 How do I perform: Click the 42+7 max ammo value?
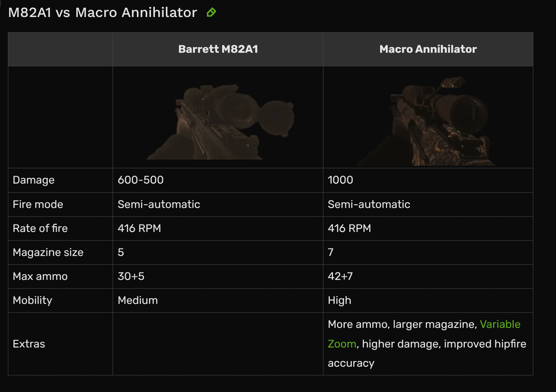340,276
